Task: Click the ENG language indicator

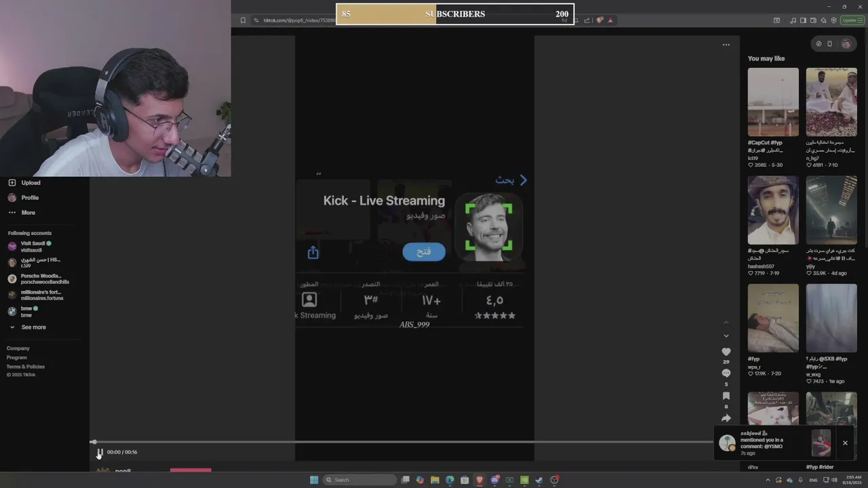Action: click(813, 480)
